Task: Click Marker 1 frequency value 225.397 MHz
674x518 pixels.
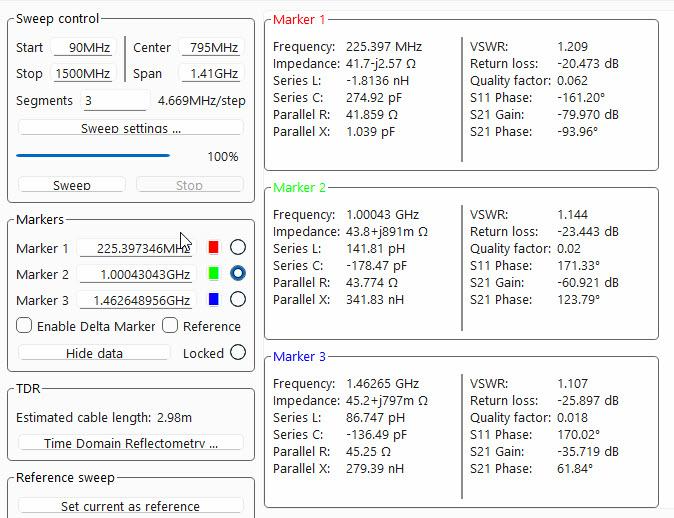Action: pyautogui.click(x=384, y=46)
